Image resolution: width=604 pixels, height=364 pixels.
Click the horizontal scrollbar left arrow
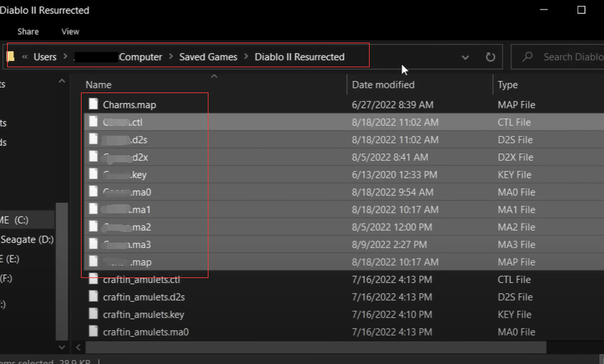pyautogui.click(x=78, y=347)
